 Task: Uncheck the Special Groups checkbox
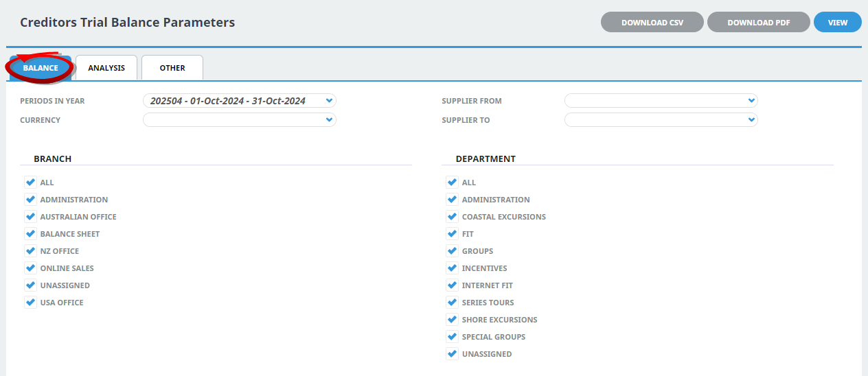pos(452,337)
